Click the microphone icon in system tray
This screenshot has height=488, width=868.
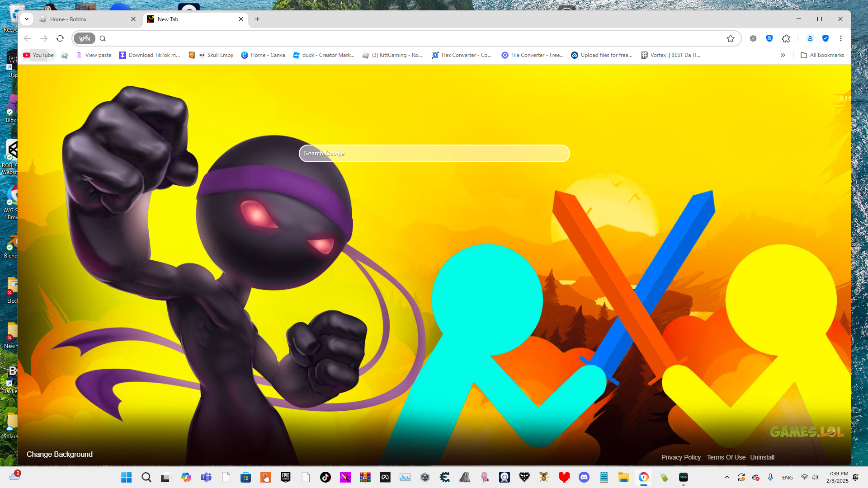click(x=770, y=477)
